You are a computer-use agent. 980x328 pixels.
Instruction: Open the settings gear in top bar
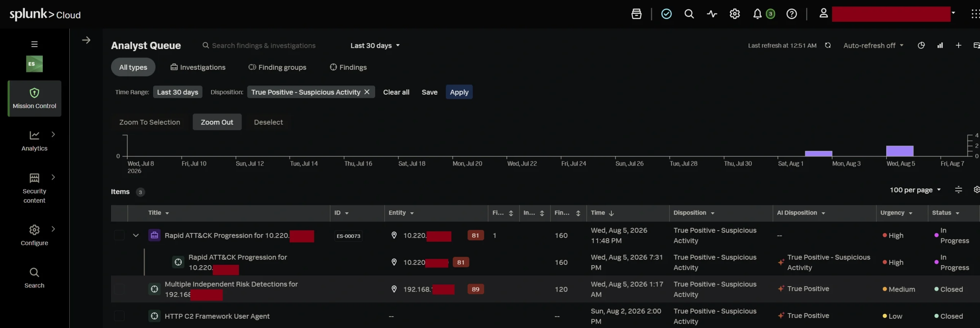pyautogui.click(x=735, y=14)
